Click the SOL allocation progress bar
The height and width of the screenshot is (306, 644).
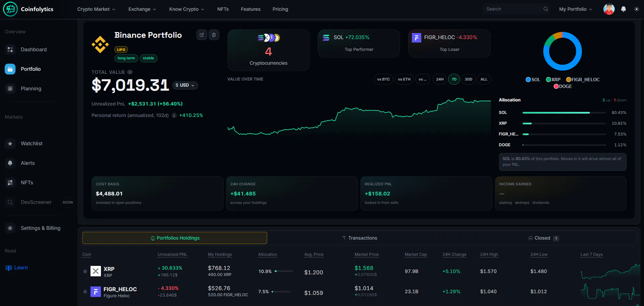click(x=564, y=113)
